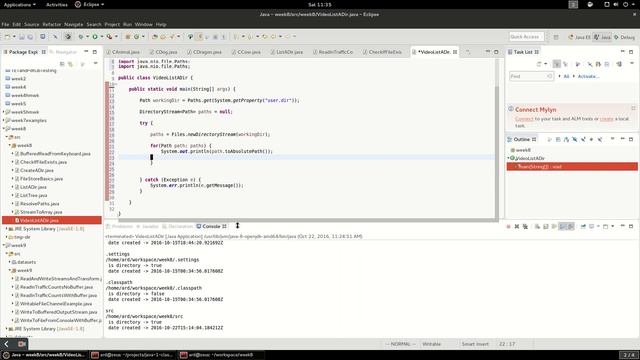Image resolution: width=640 pixels, height=360 pixels.
Task: Open Applications menu in top bar
Action: tap(19, 4)
